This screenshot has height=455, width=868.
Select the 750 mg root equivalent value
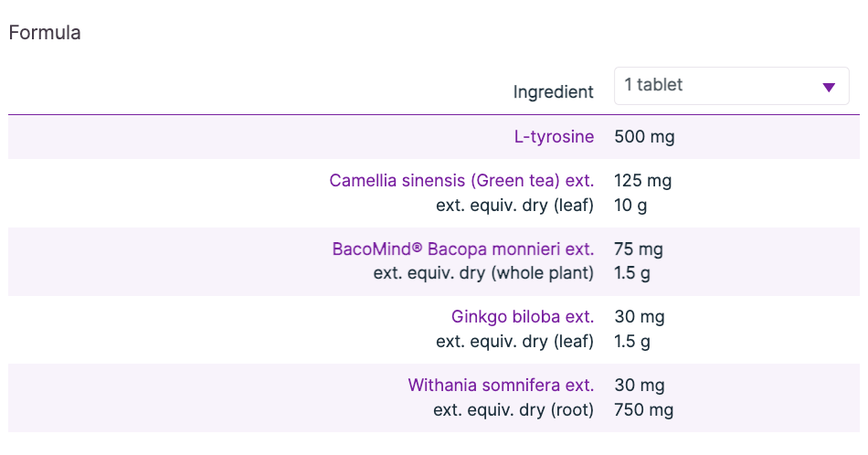[643, 410]
